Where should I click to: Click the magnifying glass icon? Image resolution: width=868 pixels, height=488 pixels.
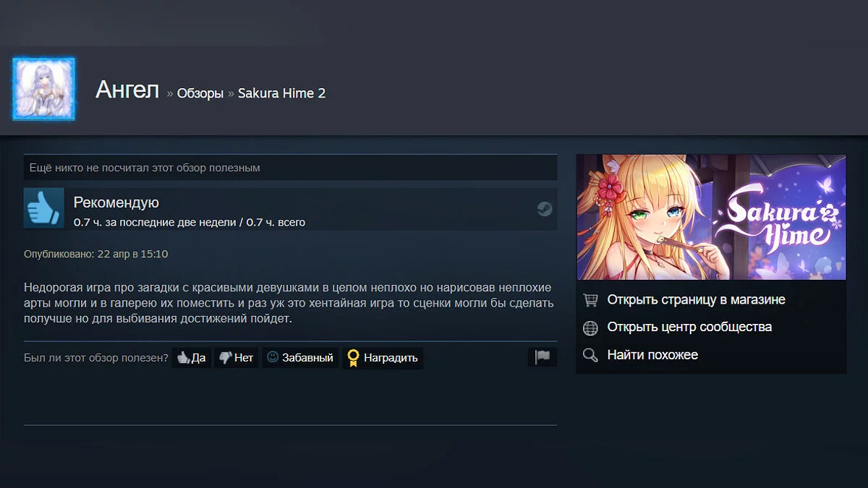tap(590, 355)
